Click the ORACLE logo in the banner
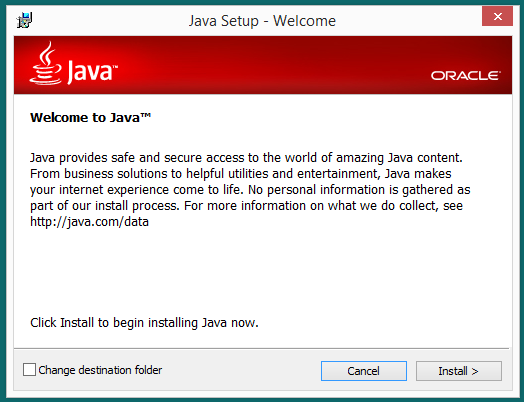This screenshot has width=524, height=402. [466, 76]
